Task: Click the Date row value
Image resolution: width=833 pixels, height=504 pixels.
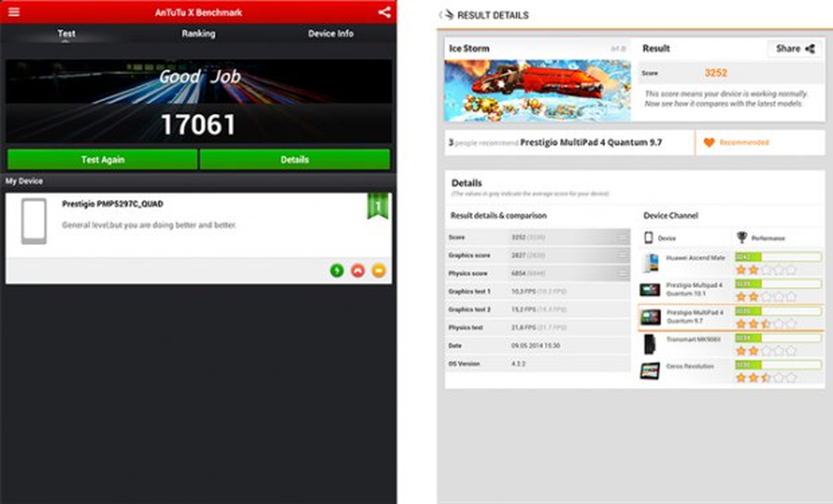Action: pos(536,345)
